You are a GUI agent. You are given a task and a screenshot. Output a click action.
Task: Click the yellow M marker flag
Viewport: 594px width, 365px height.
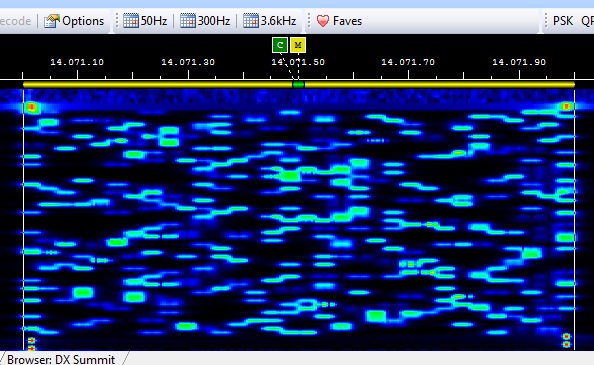click(298, 45)
